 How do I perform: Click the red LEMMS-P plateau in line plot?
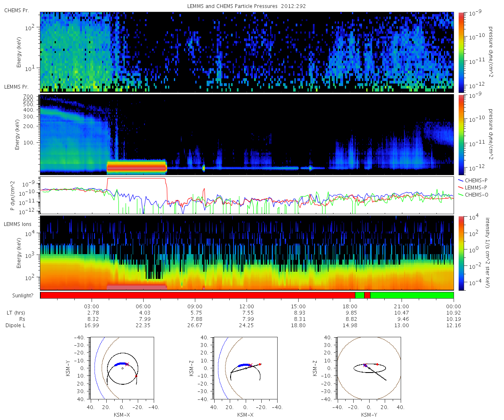[136, 178]
